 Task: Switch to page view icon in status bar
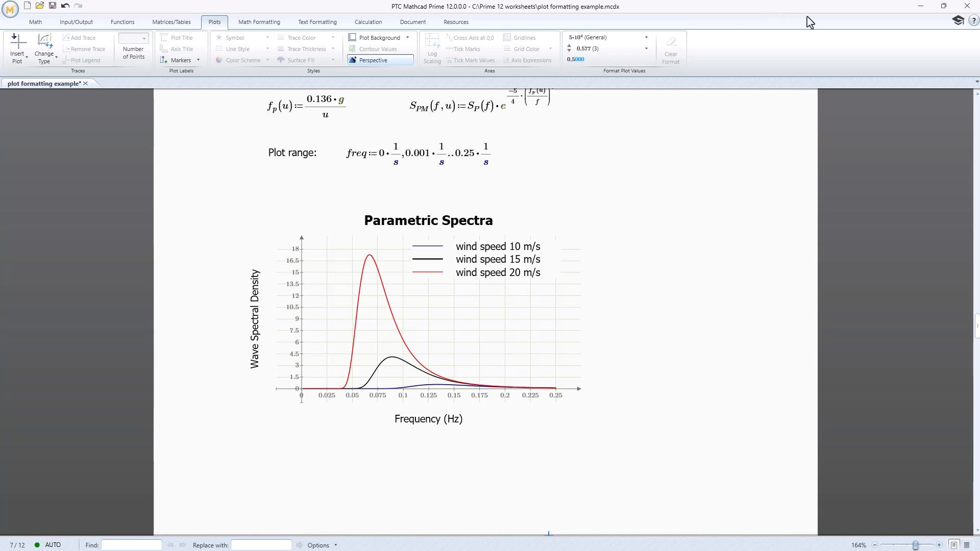click(x=954, y=545)
